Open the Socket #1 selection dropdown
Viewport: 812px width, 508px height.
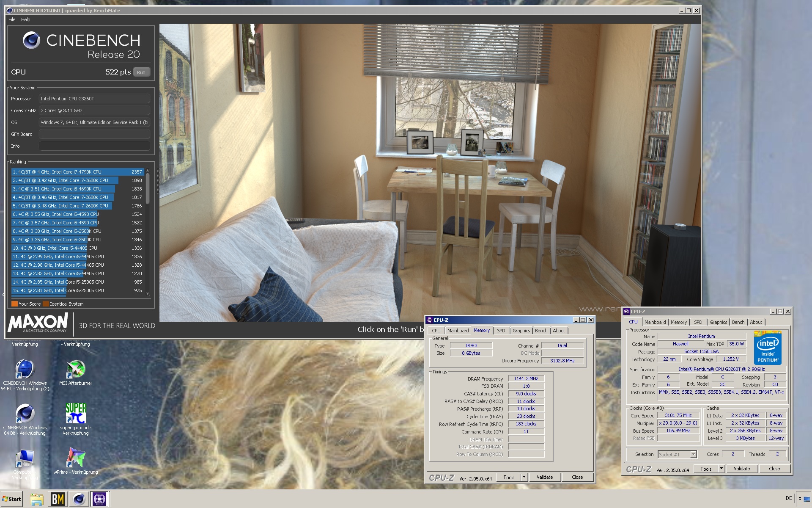click(677, 454)
